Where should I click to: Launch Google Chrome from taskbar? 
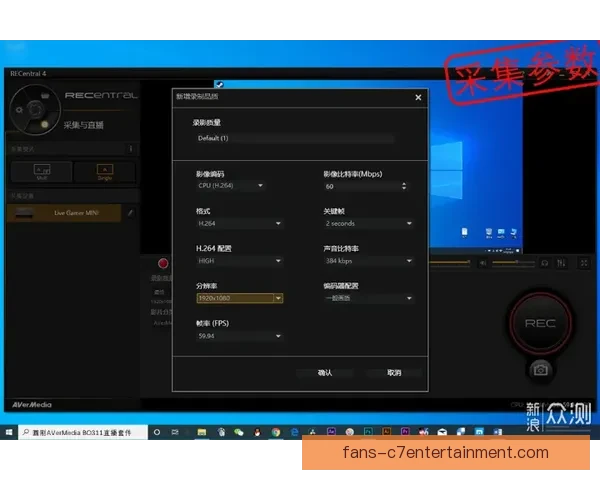[x=276, y=432]
